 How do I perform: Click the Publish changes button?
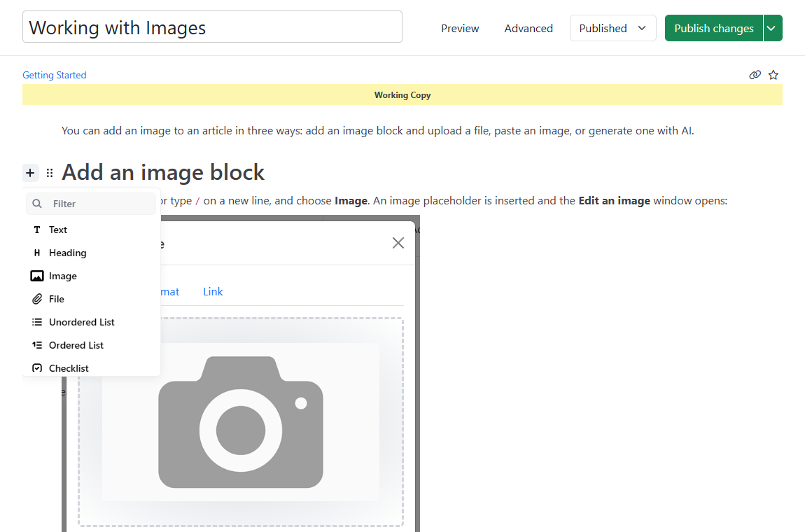[713, 28]
